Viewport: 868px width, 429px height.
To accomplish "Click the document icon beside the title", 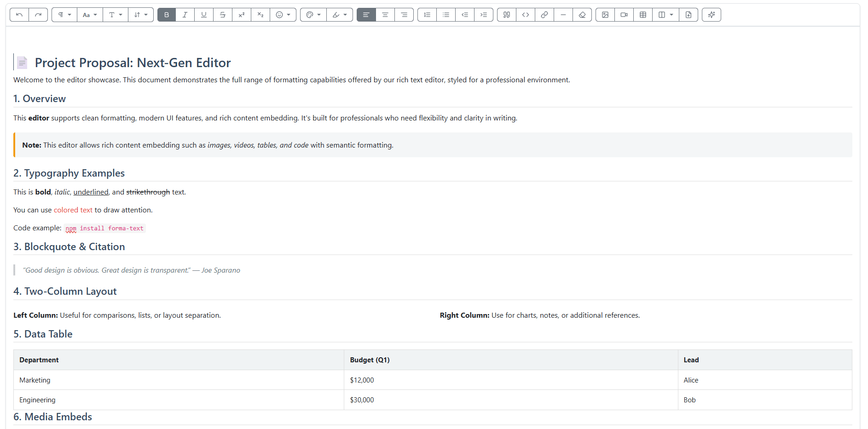I will (x=22, y=62).
